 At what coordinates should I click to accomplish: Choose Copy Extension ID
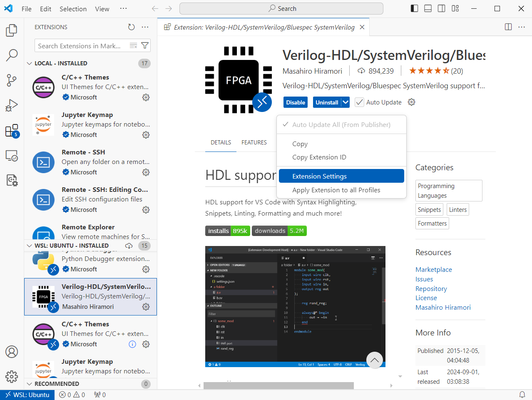[x=341, y=157]
